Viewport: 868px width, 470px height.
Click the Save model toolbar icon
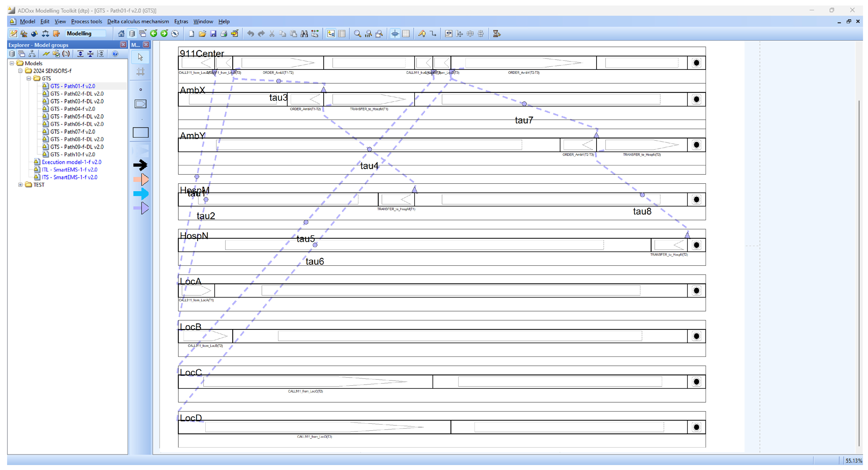point(213,34)
